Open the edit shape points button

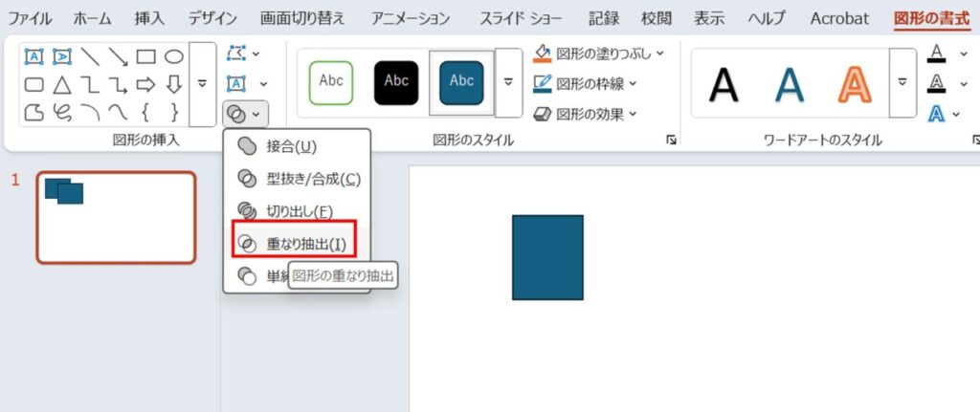[x=236, y=54]
